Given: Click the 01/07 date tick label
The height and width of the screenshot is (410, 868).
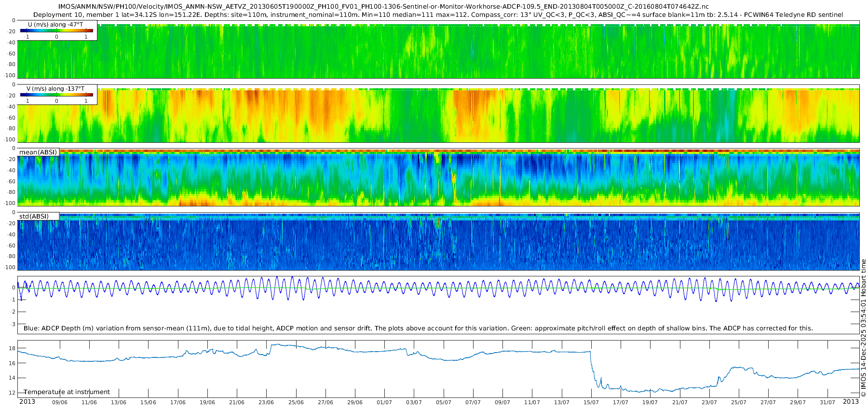Looking at the screenshot, I should pyautogui.click(x=384, y=402).
